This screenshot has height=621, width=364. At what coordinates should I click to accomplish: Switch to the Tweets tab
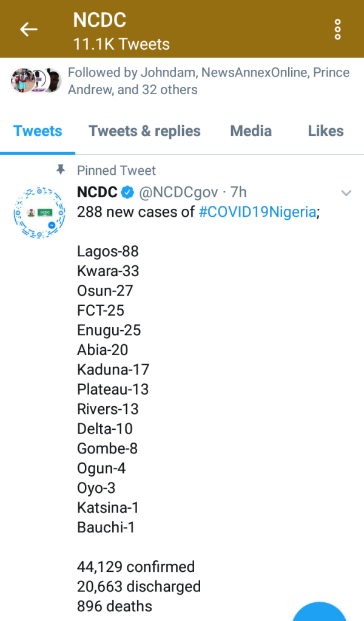[38, 131]
